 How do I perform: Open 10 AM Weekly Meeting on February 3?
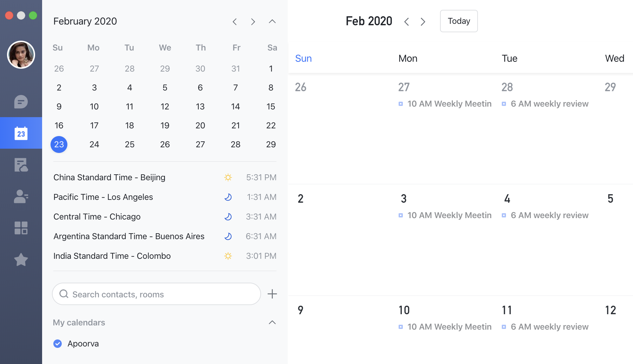coord(445,215)
